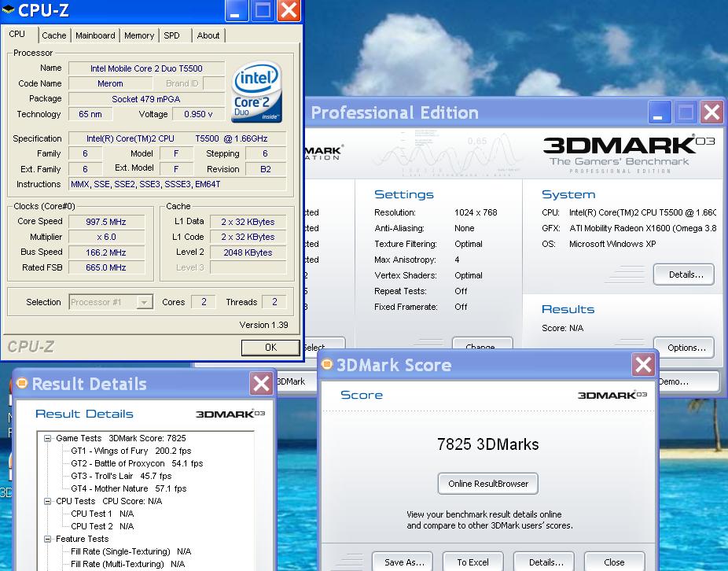Select the CPU tab in CPU-Z

[17, 34]
